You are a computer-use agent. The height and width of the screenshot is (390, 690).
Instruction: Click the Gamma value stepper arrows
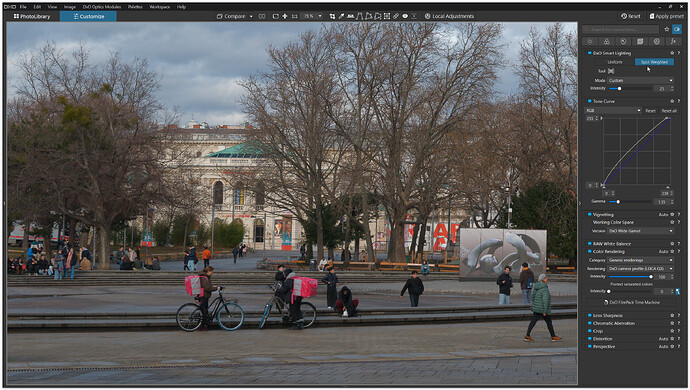pos(672,202)
